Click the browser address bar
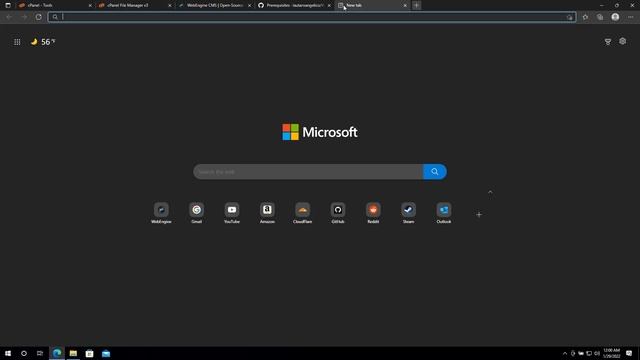 pyautogui.click(x=312, y=17)
